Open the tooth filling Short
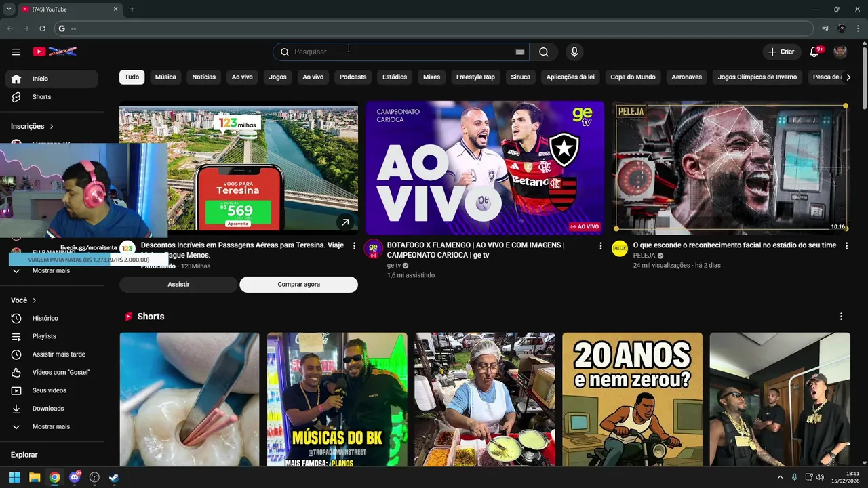This screenshot has height=488, width=868. coord(189,399)
